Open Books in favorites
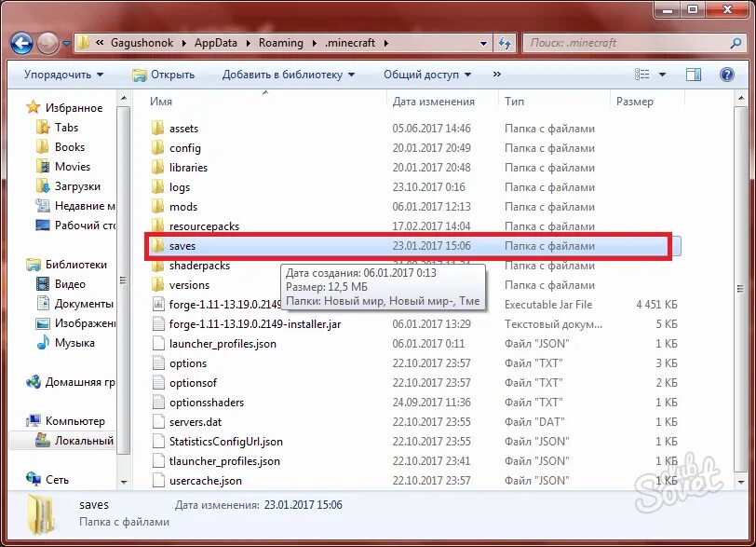 [x=61, y=147]
